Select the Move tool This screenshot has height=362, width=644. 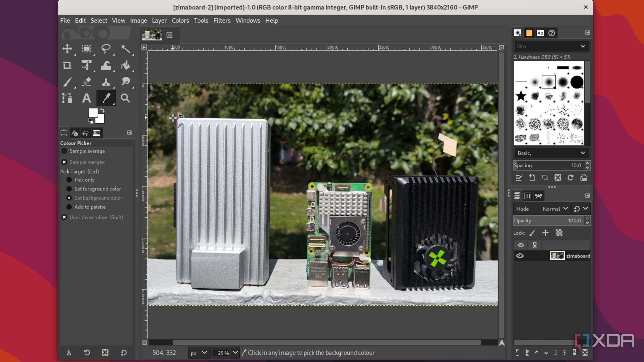[x=67, y=49]
